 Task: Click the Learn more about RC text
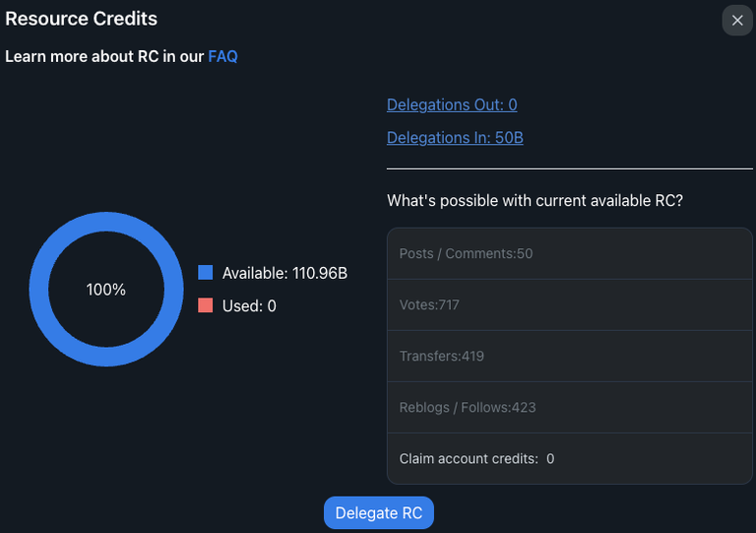click(104, 56)
